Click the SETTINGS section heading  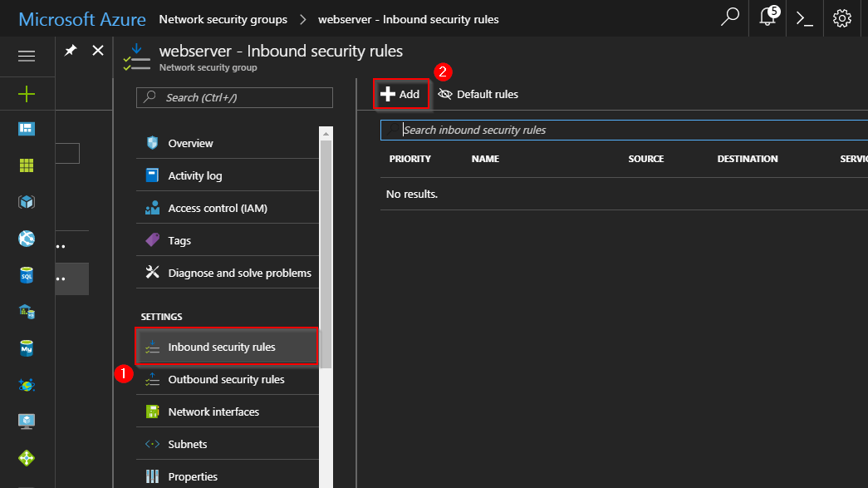pyautogui.click(x=162, y=317)
